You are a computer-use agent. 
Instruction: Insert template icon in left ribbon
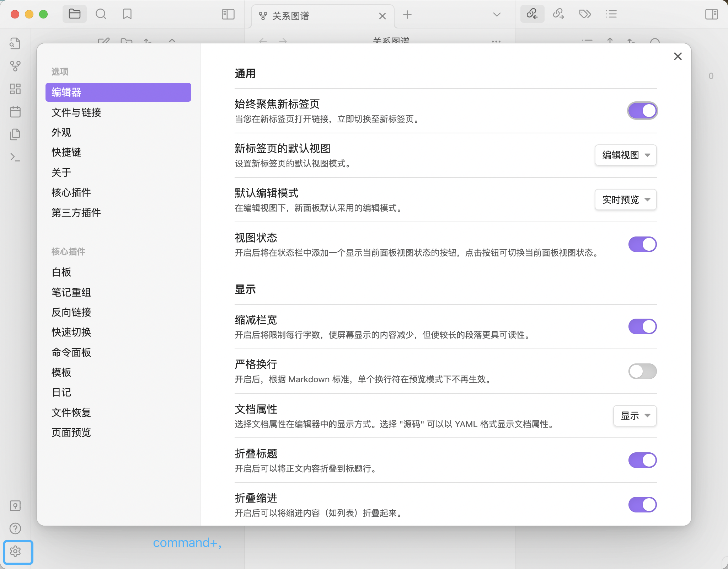15,134
